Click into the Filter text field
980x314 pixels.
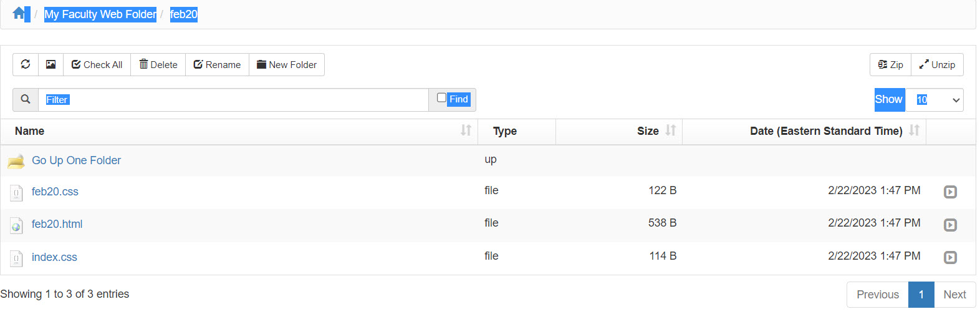[234, 100]
